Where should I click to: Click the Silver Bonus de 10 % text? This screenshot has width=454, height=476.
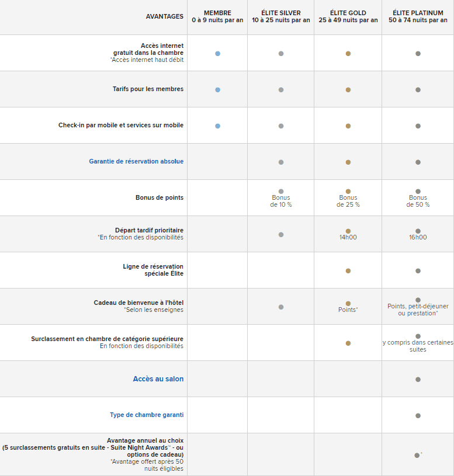pyautogui.click(x=281, y=201)
